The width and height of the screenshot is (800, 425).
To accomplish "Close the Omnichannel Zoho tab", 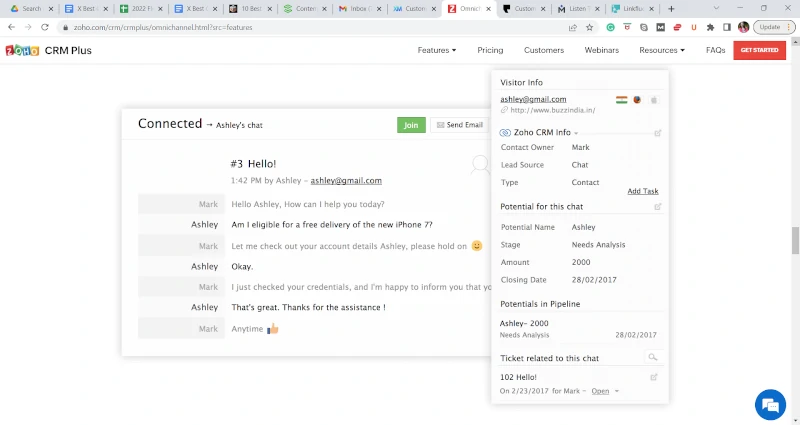I will 488,9.
